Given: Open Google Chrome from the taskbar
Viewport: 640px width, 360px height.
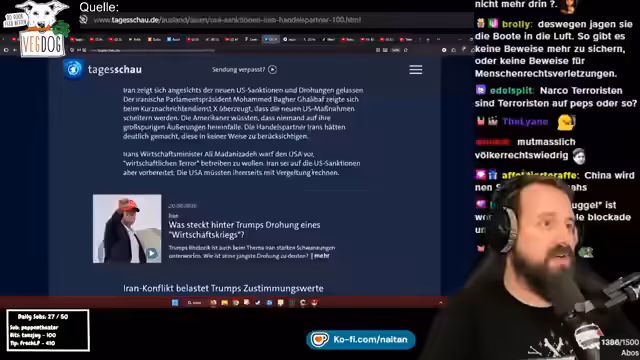Looking at the screenshot, I should tap(236, 302).
